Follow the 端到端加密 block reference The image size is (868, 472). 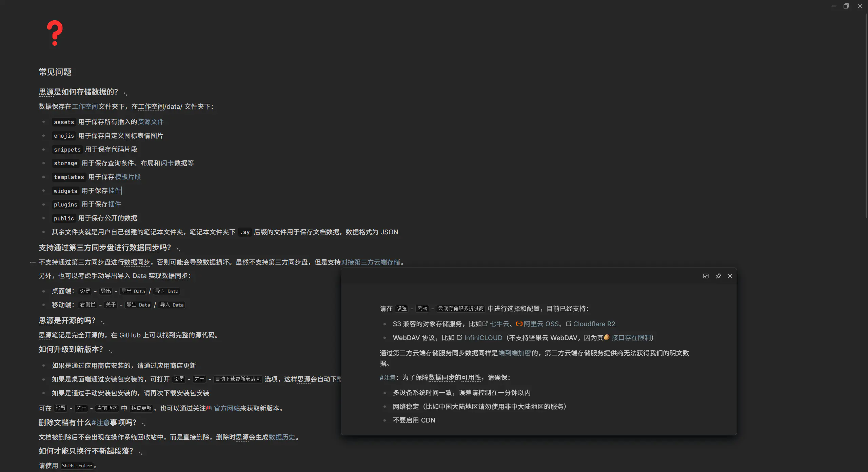click(514, 353)
